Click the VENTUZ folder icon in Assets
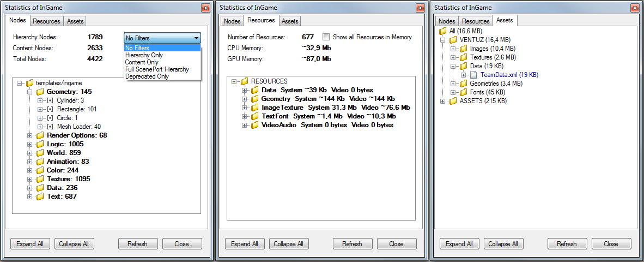The width and height of the screenshot is (644, 262). [x=453, y=40]
